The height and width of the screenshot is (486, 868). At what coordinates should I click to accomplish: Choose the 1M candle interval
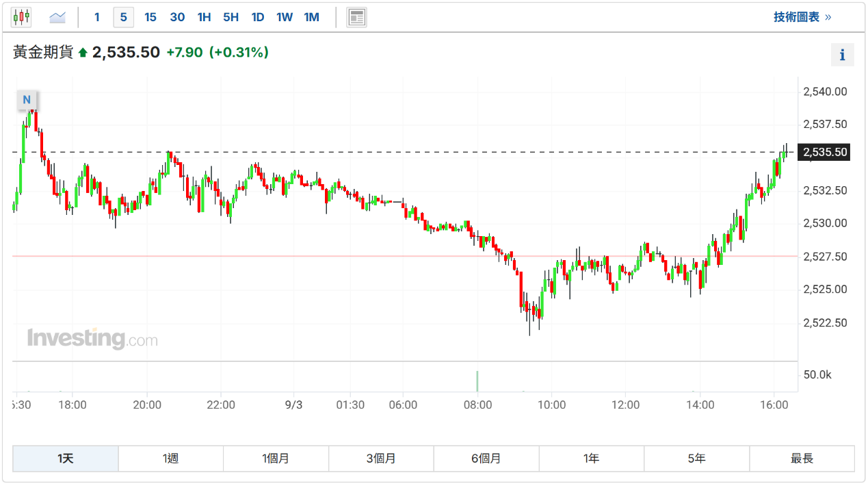311,17
